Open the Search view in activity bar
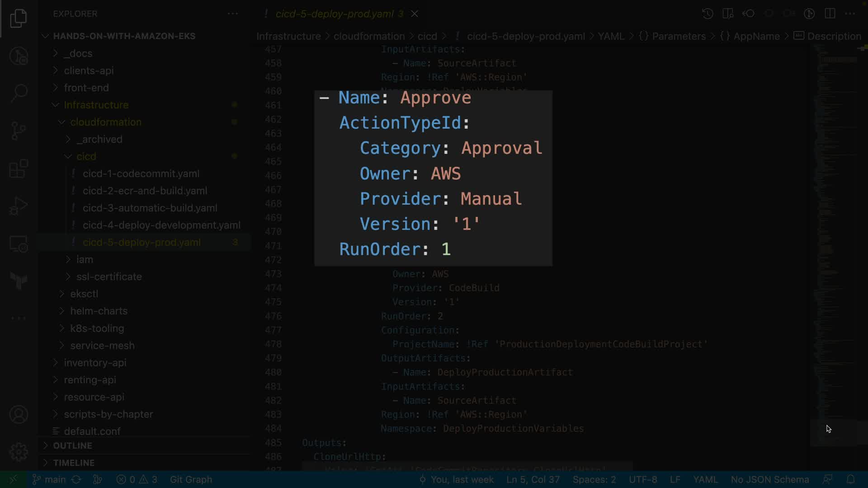Viewport: 868px width, 488px height. pyautogui.click(x=19, y=93)
